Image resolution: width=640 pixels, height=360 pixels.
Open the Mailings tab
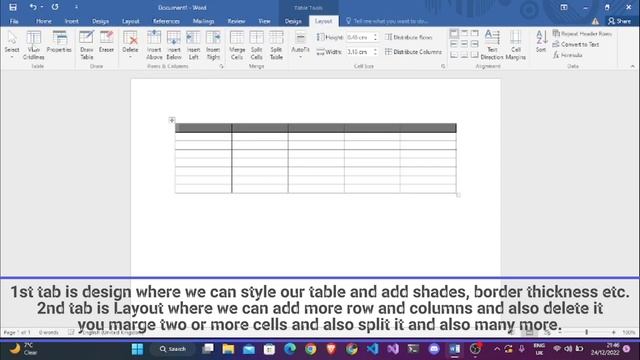pyautogui.click(x=203, y=21)
